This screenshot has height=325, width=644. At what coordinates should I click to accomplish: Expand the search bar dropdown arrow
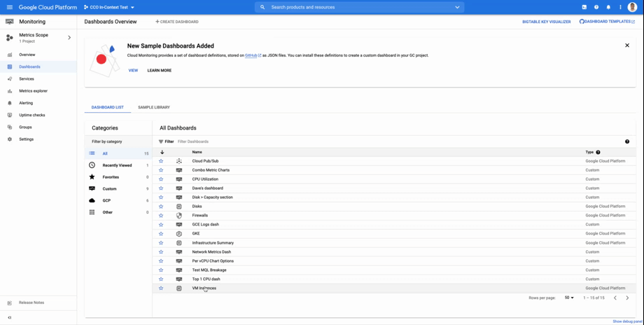457,8
